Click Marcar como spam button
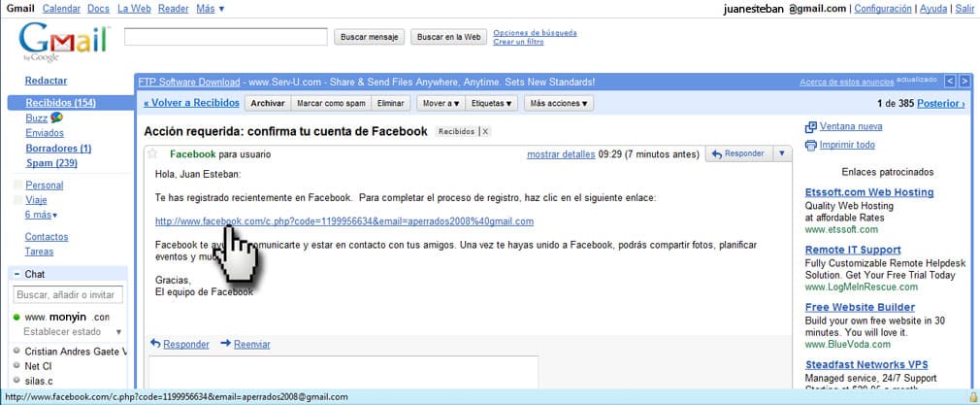This screenshot has height=405, width=980. [331, 103]
